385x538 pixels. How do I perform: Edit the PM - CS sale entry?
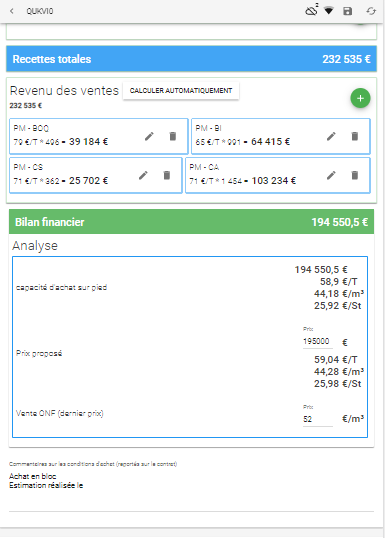[143, 175]
